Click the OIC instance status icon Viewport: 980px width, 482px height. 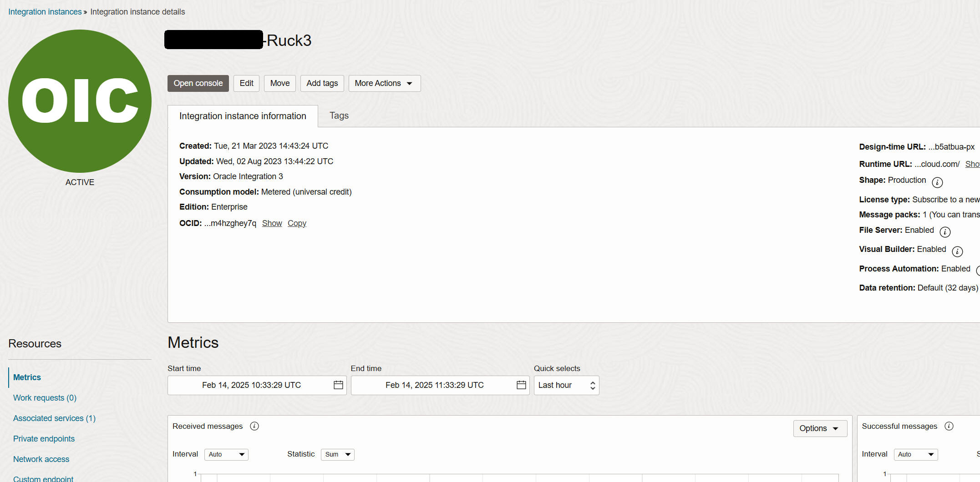click(x=80, y=101)
